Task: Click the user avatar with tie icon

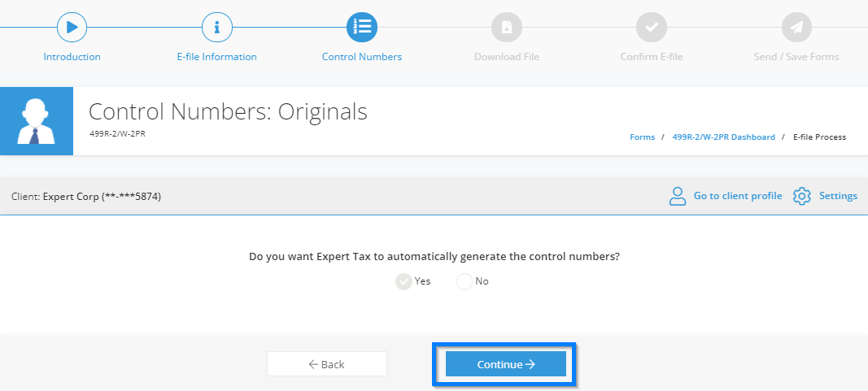Action: (x=37, y=121)
